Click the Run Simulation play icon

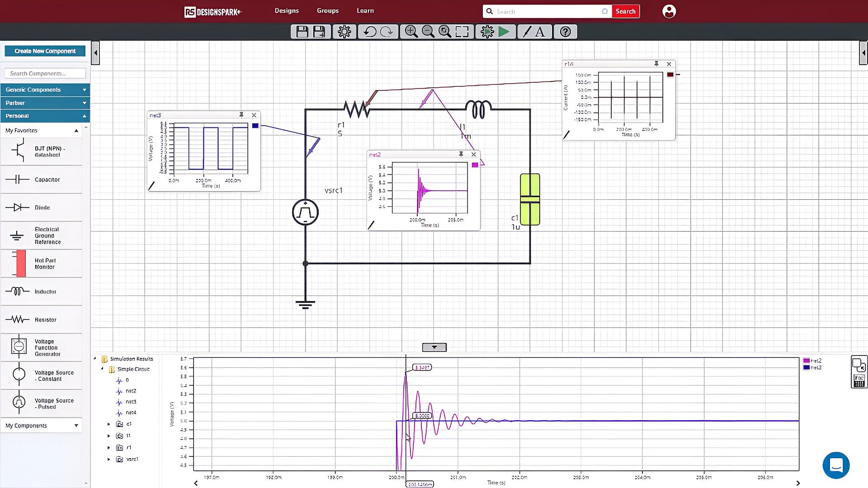[504, 32]
